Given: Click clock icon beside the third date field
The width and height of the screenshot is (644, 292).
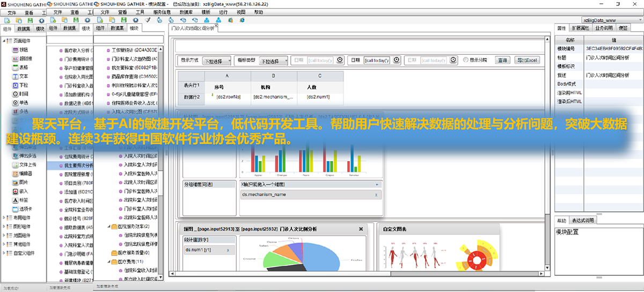Looking at the screenshot, I should 453,60.
